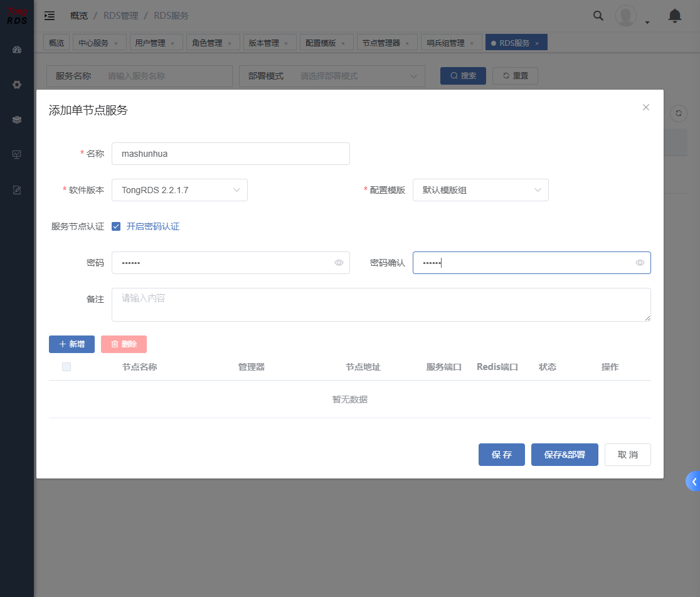This screenshot has height=597, width=700.
Task: Switch to the 角色管理 tab
Action: coord(207,43)
